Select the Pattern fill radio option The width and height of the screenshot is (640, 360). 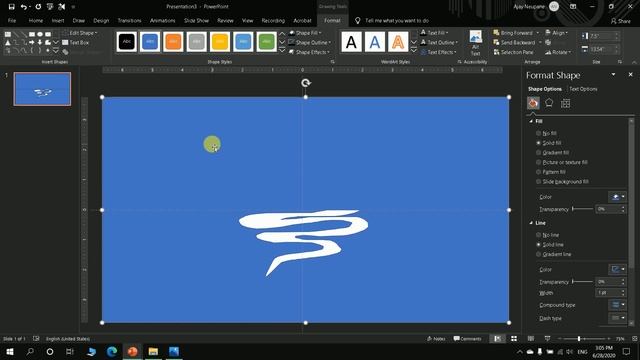551,172
